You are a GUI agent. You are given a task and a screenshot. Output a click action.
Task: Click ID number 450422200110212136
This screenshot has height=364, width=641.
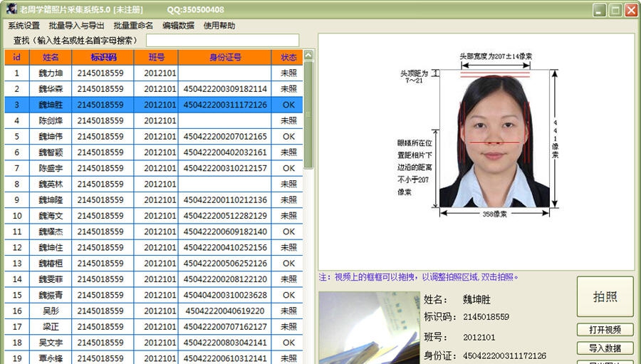pyautogui.click(x=225, y=200)
